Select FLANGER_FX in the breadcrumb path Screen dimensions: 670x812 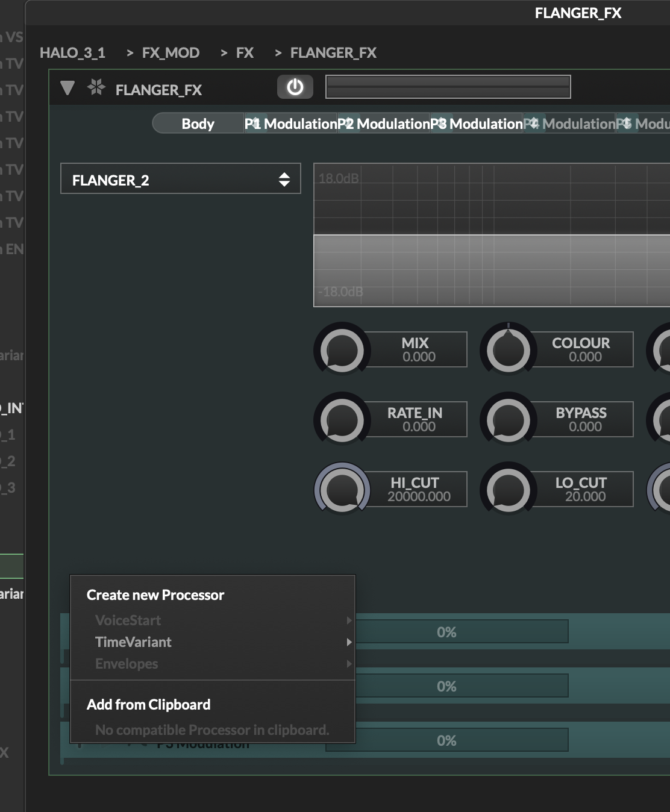333,53
